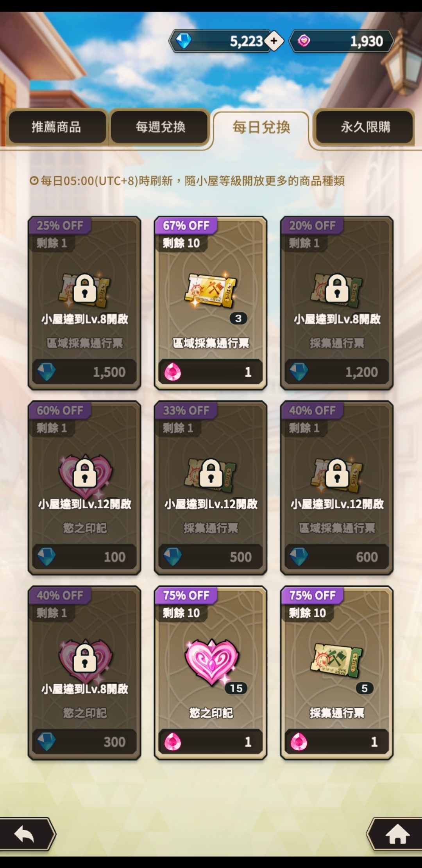
Task: Open the 永久限購 tab
Action: [x=365, y=127]
